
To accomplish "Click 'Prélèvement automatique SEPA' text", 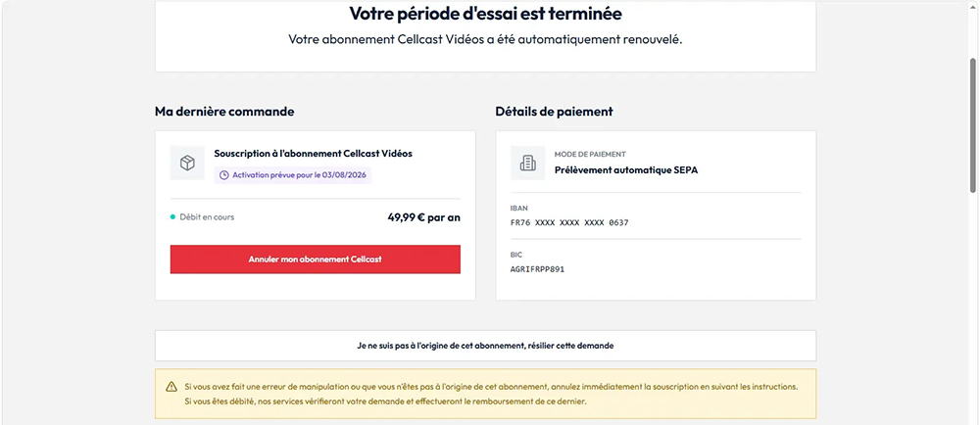I will [626, 169].
